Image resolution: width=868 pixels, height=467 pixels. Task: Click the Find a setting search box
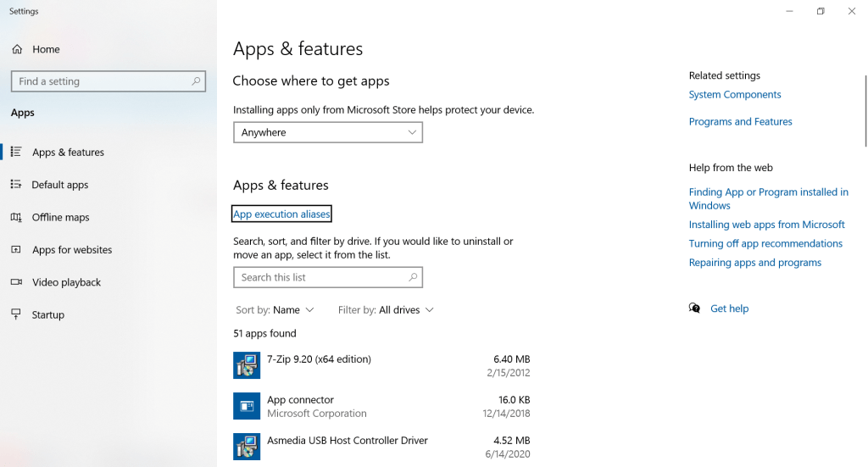[x=108, y=81]
